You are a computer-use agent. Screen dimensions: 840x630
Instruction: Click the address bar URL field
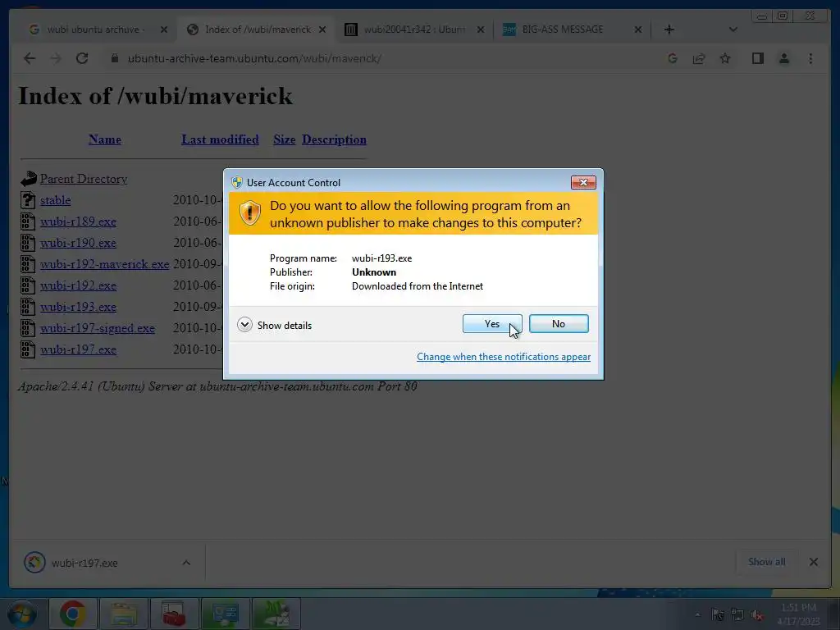pos(254,58)
